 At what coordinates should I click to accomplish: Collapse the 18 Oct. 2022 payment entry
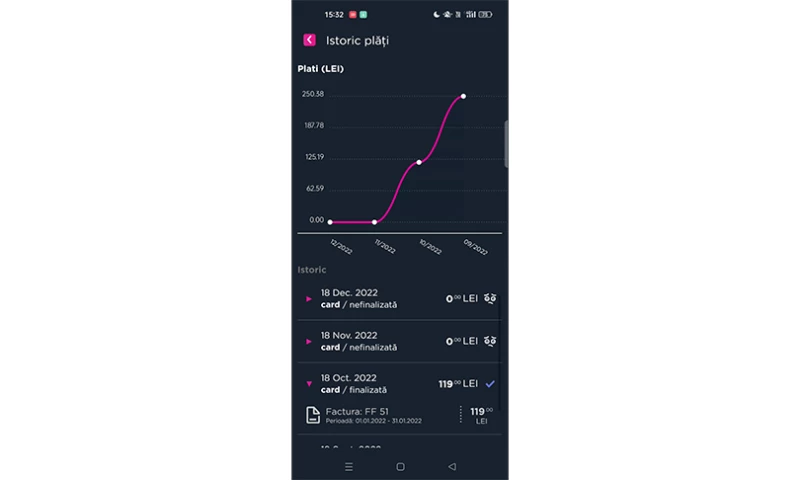309,384
